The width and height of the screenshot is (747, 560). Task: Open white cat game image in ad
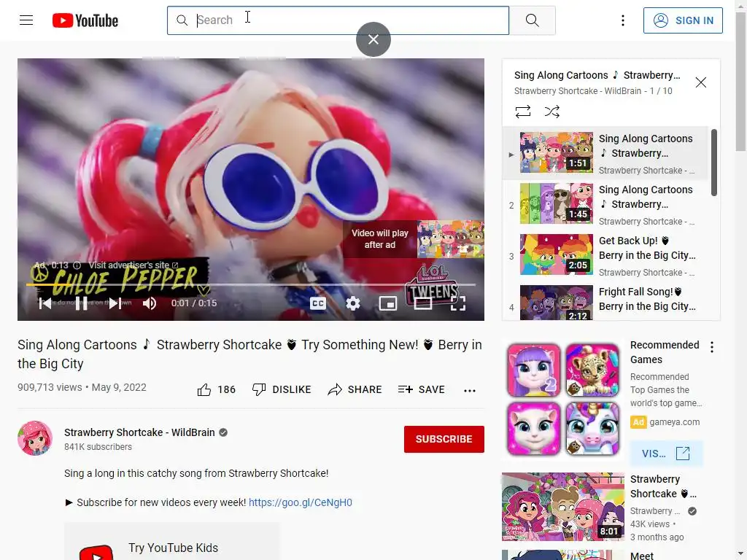pos(533,429)
